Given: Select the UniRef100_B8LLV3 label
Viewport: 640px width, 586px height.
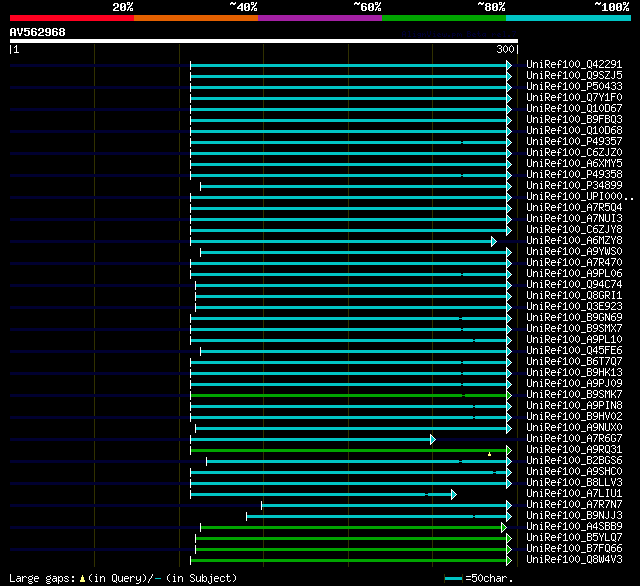Looking at the screenshot, I should [574, 483].
